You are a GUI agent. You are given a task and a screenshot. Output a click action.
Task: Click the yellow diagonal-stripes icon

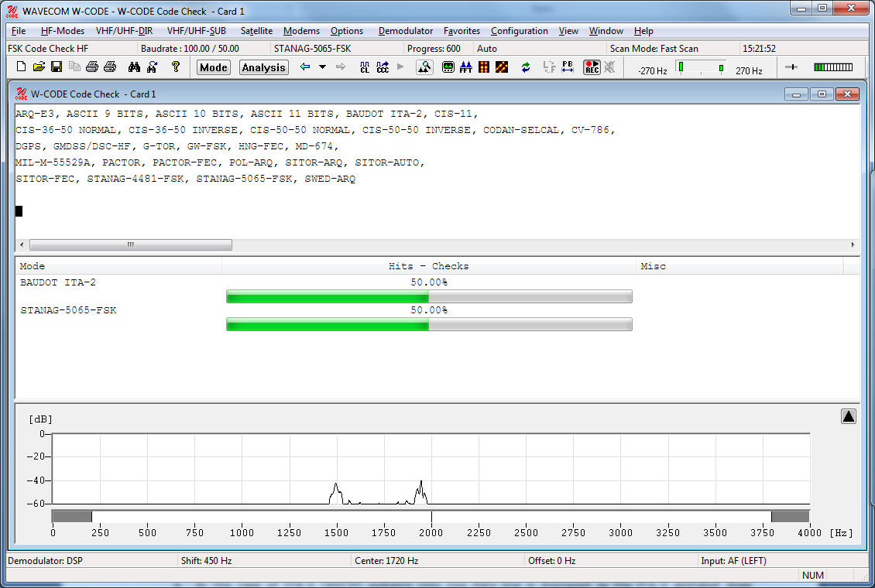(502, 67)
